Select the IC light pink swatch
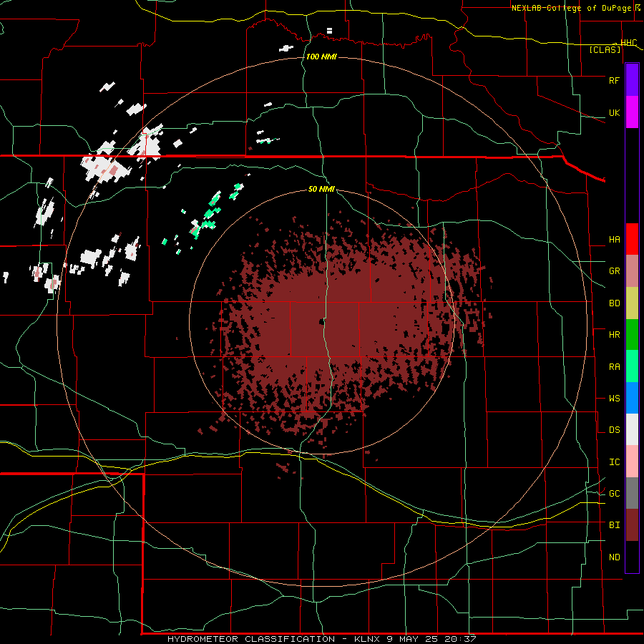Screen dimensions: 644x644 point(632,462)
